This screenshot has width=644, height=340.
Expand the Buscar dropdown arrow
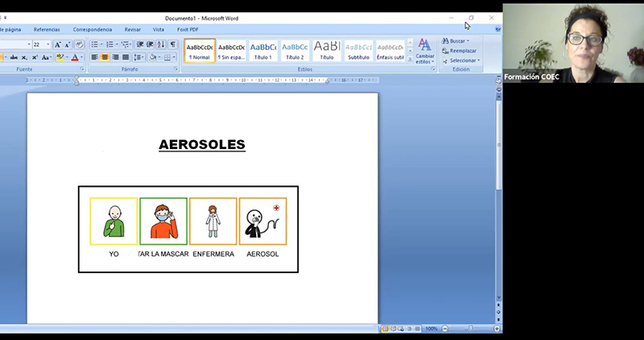tap(468, 41)
